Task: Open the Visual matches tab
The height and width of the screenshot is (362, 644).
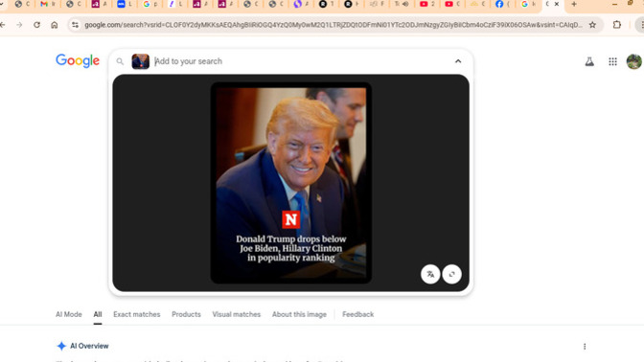Action: [x=236, y=314]
